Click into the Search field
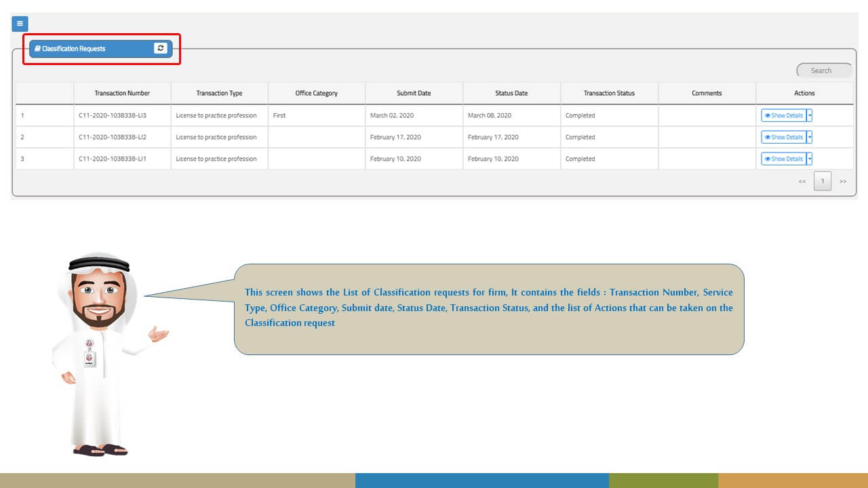This screenshot has width=868, height=488. 824,70
